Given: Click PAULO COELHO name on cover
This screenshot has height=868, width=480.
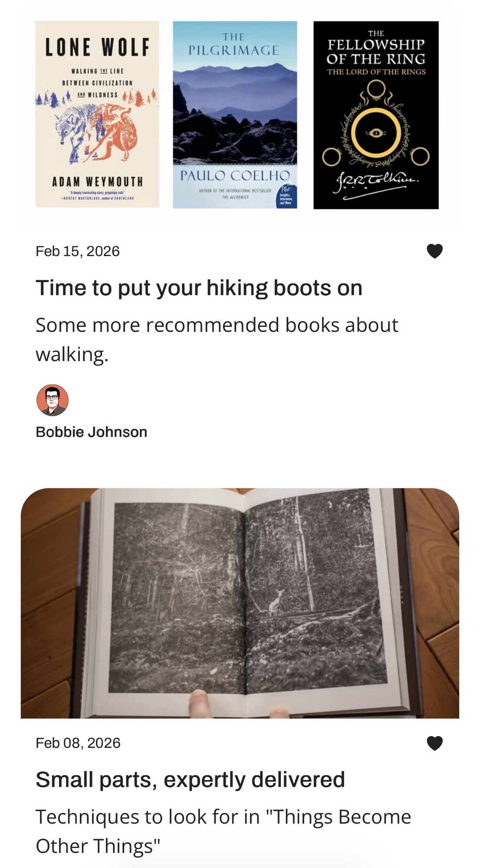Looking at the screenshot, I should pyautogui.click(x=235, y=175).
